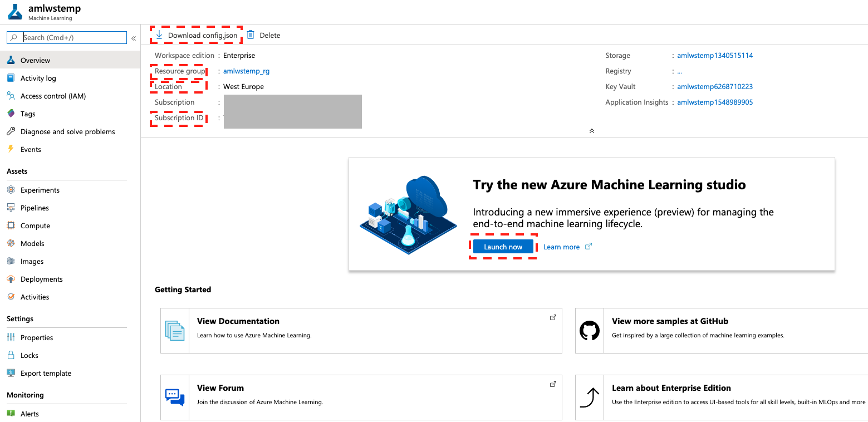The height and width of the screenshot is (422, 868).
Task: Click external link icon on View Forum card
Action: pos(553,384)
